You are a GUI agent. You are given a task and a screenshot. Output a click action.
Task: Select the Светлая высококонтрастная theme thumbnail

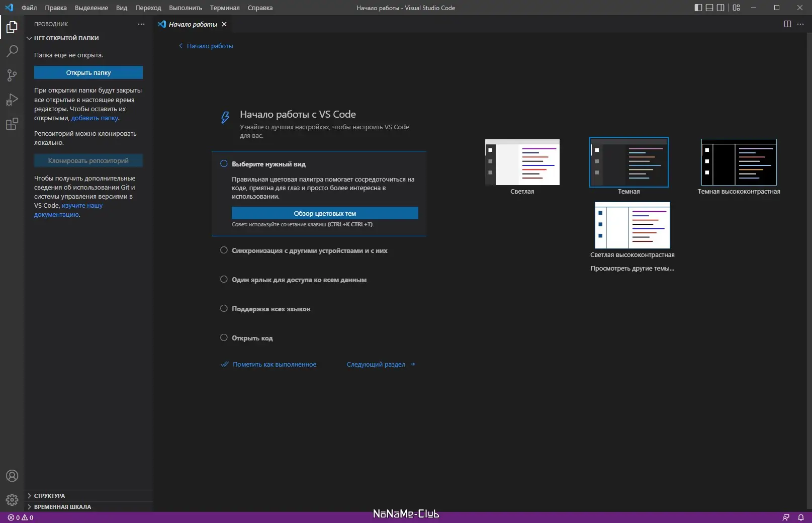[633, 225]
